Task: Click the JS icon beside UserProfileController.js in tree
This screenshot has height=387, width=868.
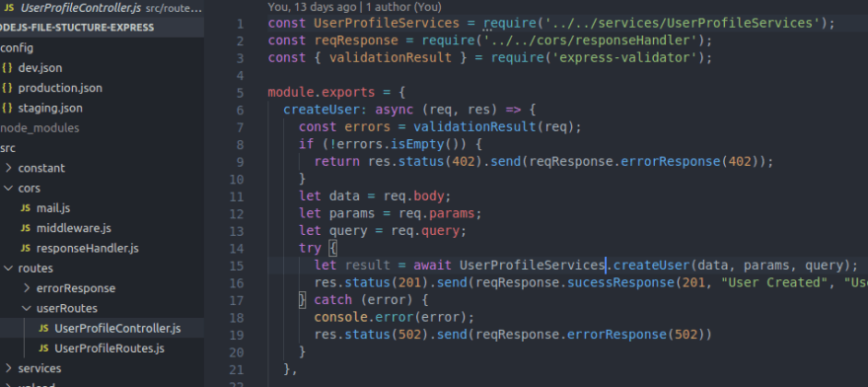Action: 43,329
